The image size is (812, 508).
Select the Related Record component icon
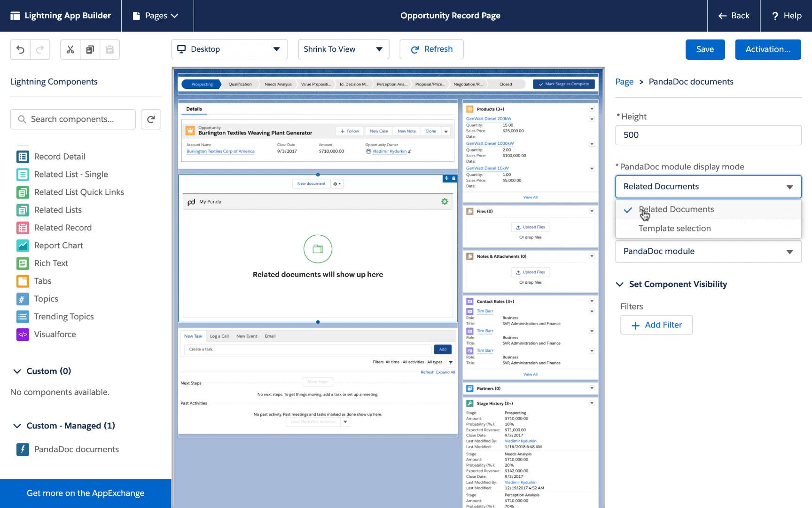(23, 228)
